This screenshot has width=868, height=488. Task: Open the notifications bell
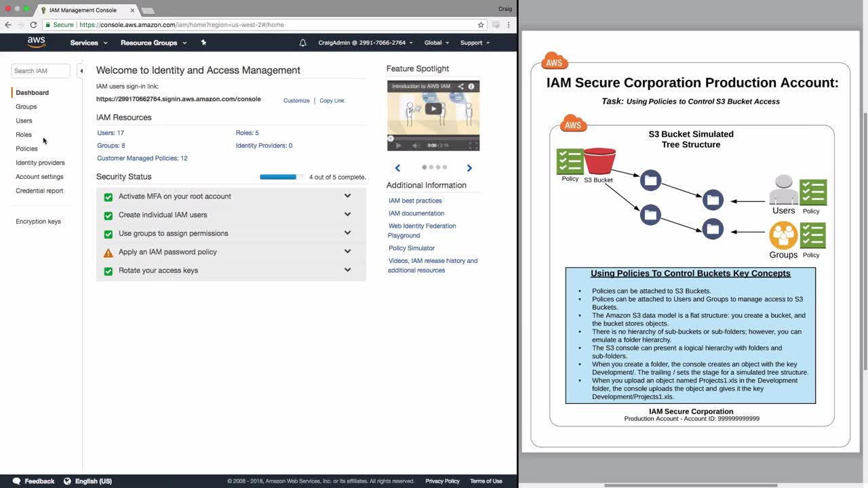303,43
